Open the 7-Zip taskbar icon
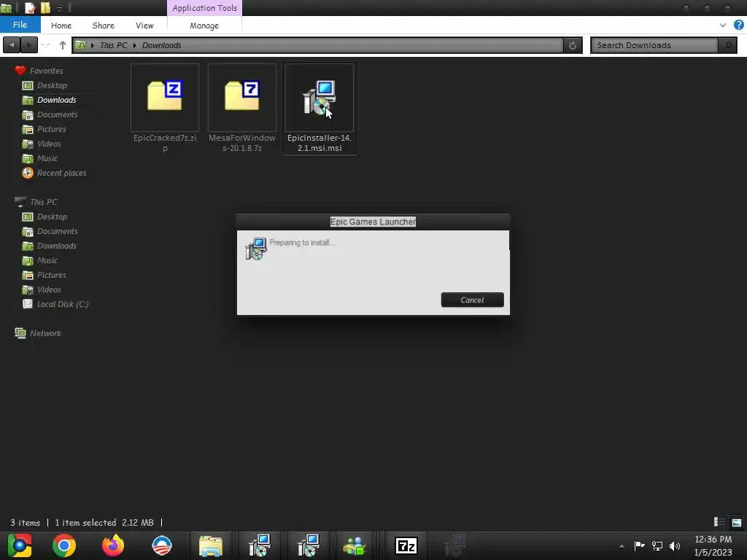The image size is (747, 560). (406, 545)
